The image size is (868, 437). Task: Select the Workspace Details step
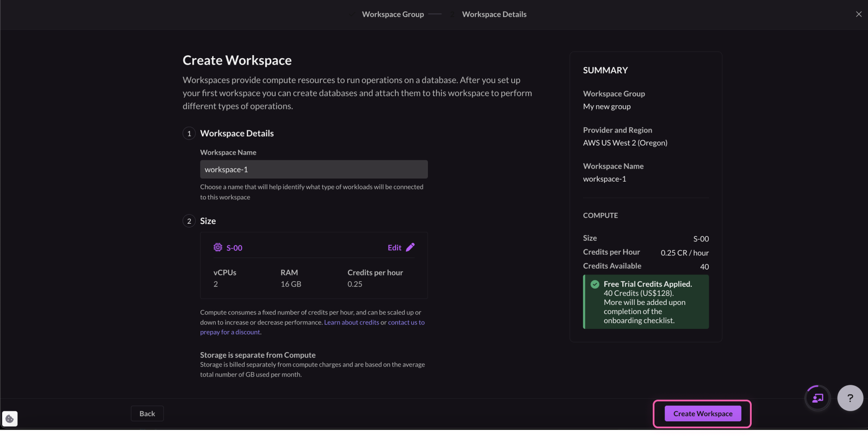click(494, 14)
